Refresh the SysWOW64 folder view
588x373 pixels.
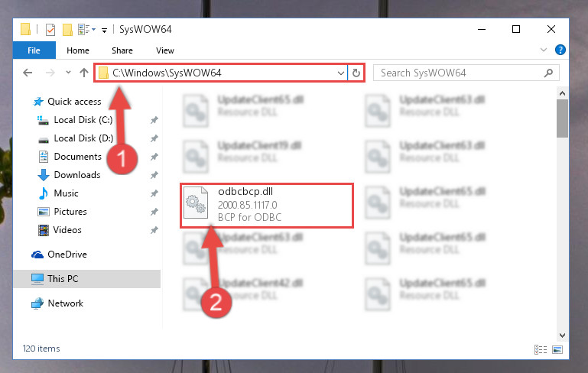(x=356, y=73)
